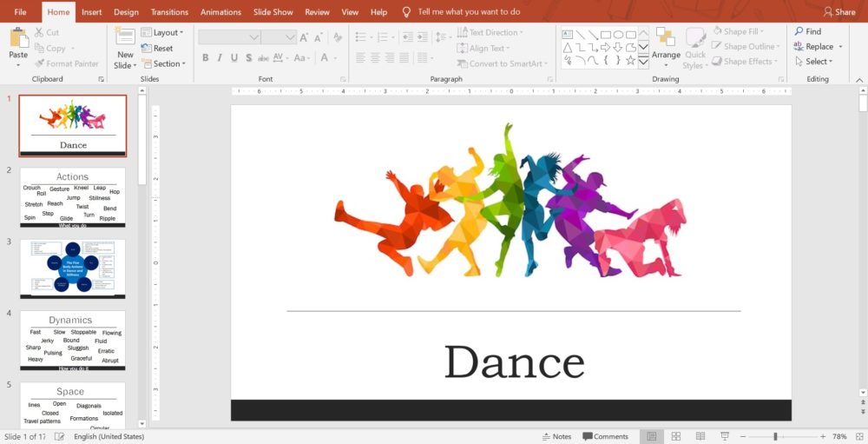Viewport: 868px width, 444px height.
Task: Toggle the Notes pane
Action: (x=556, y=436)
